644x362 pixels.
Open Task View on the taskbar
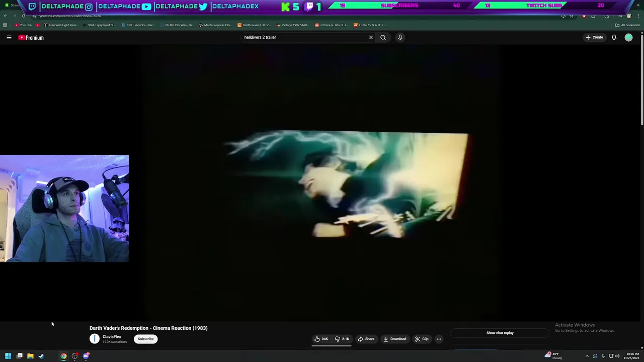click(19, 356)
